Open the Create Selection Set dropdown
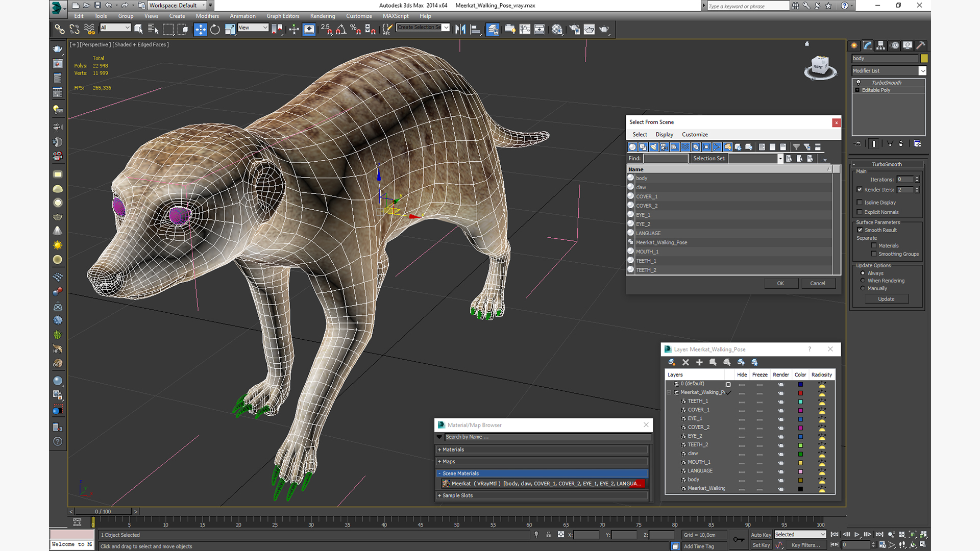This screenshot has width=980, height=551. click(423, 28)
